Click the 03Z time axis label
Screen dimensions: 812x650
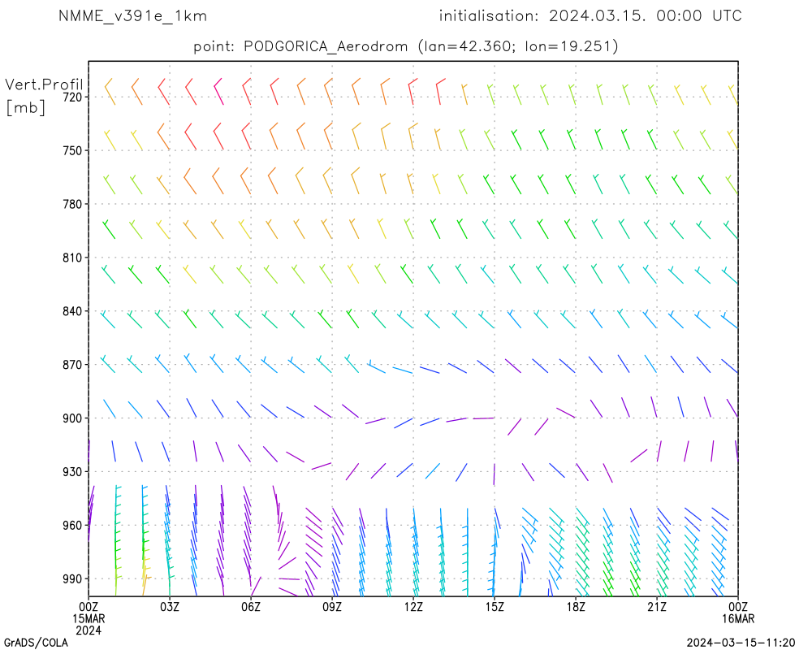[x=170, y=607]
